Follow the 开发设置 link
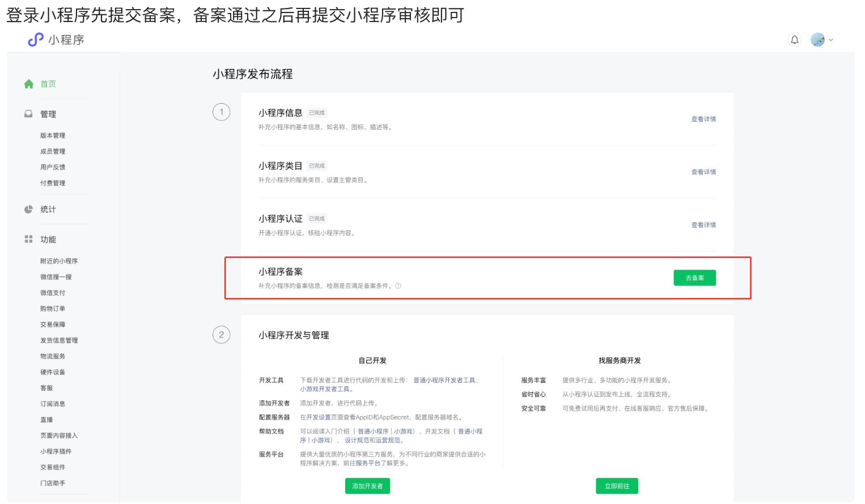The height and width of the screenshot is (504, 865). click(x=319, y=417)
